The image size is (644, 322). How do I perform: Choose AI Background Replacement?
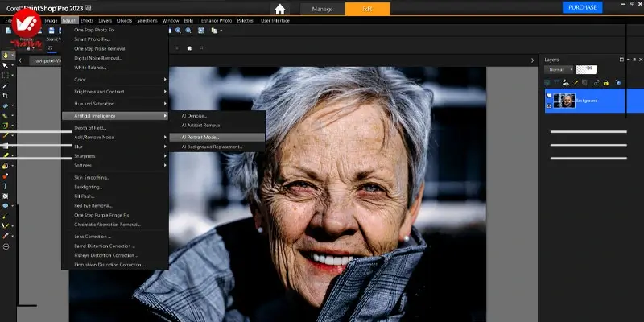(x=217, y=147)
